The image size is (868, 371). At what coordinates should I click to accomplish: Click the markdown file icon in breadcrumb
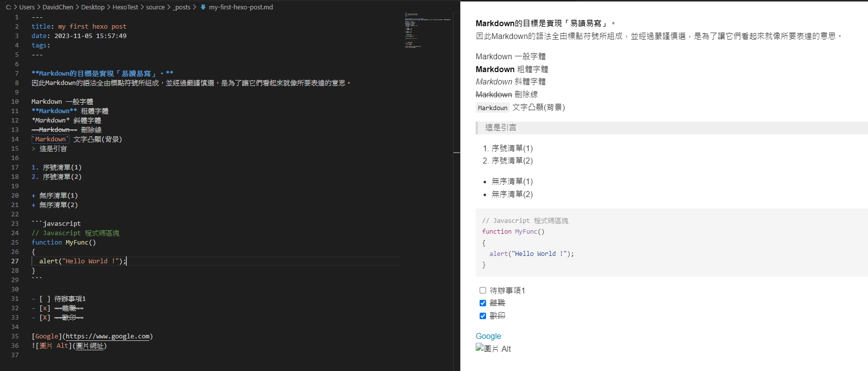pyautogui.click(x=203, y=7)
